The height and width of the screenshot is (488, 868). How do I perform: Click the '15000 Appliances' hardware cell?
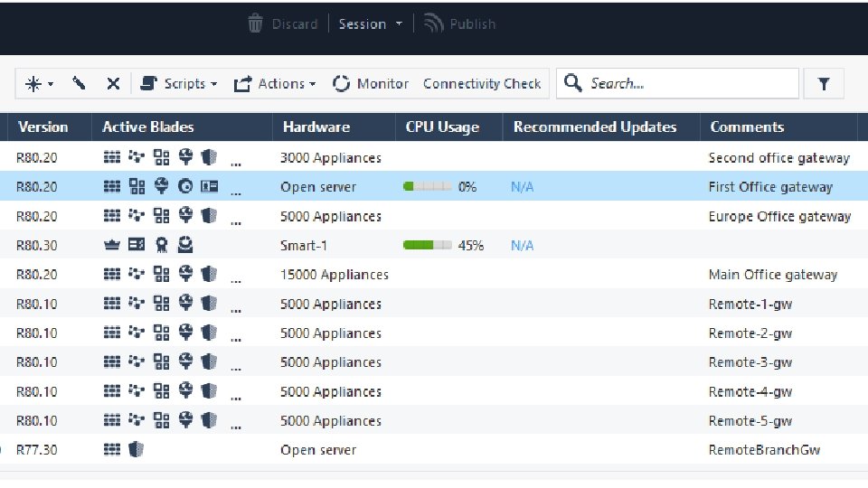coord(335,275)
